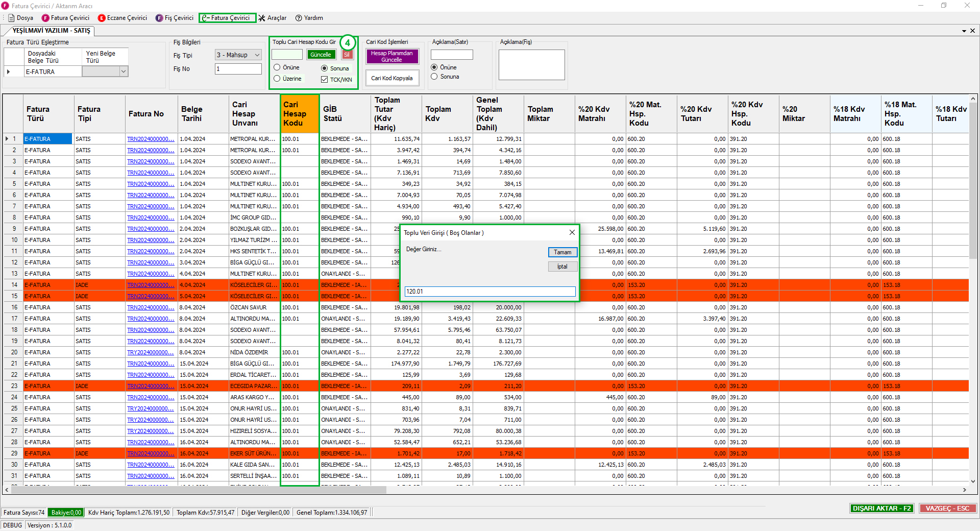This screenshot has width=980, height=531.
Task: Open the Fatura Çevirici menu with pink icon
Action: (x=65, y=18)
